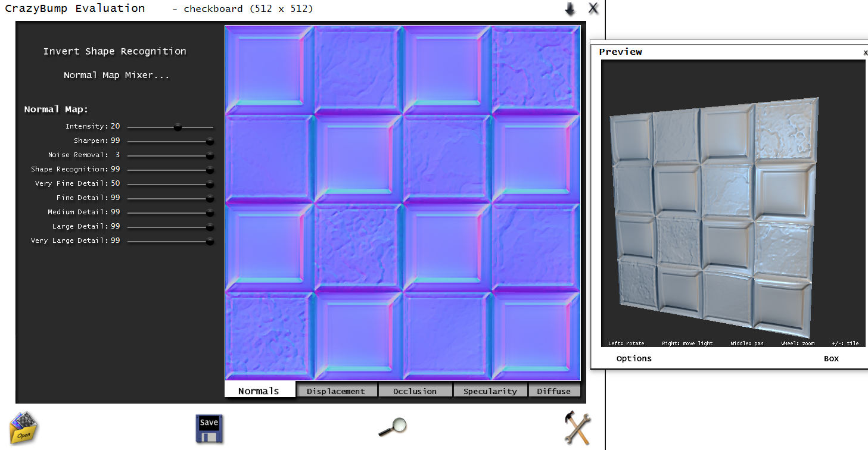Image resolution: width=868 pixels, height=450 pixels.
Task: Click the Very Fine Detail value 50
Action: [x=115, y=183]
